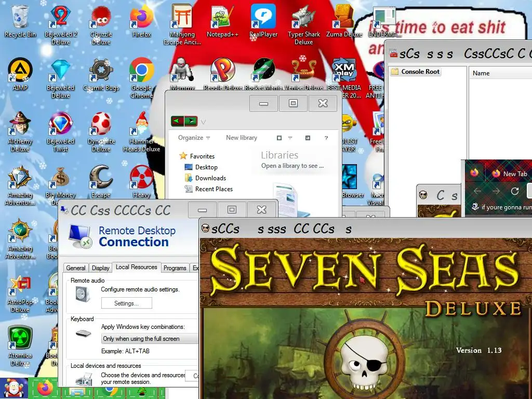Open the Venice Deluxe desktop shortcut
Screen dimensions: 532x399
click(x=303, y=74)
